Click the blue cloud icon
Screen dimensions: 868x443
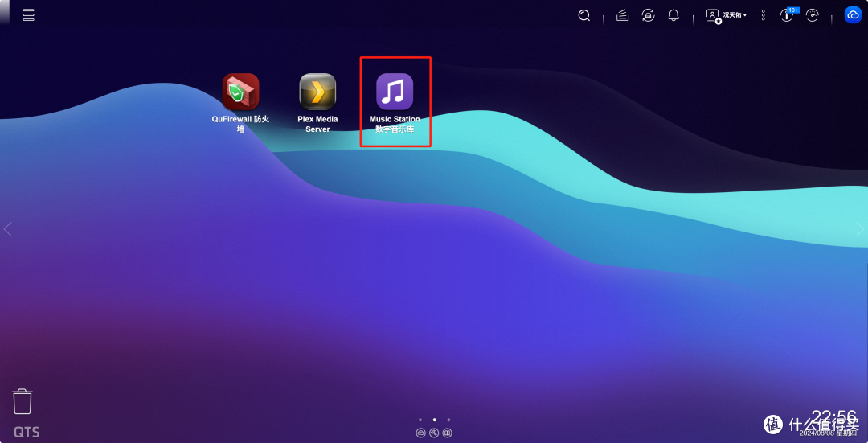tap(853, 15)
